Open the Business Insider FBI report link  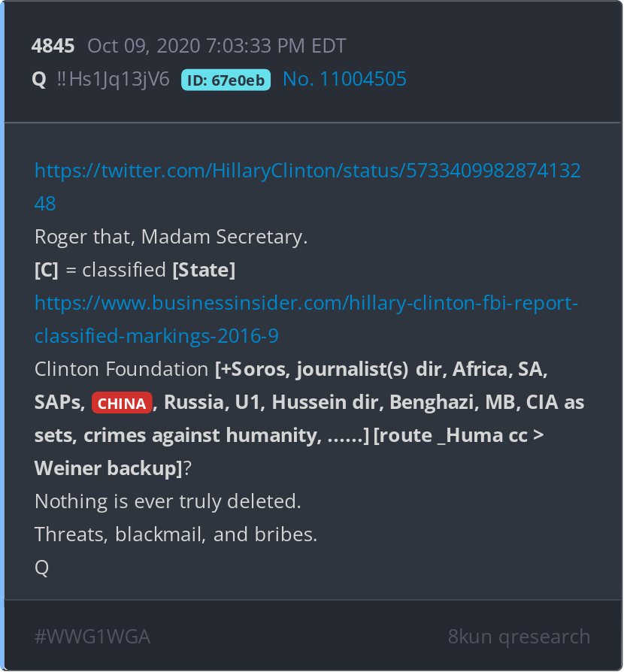[x=305, y=303]
